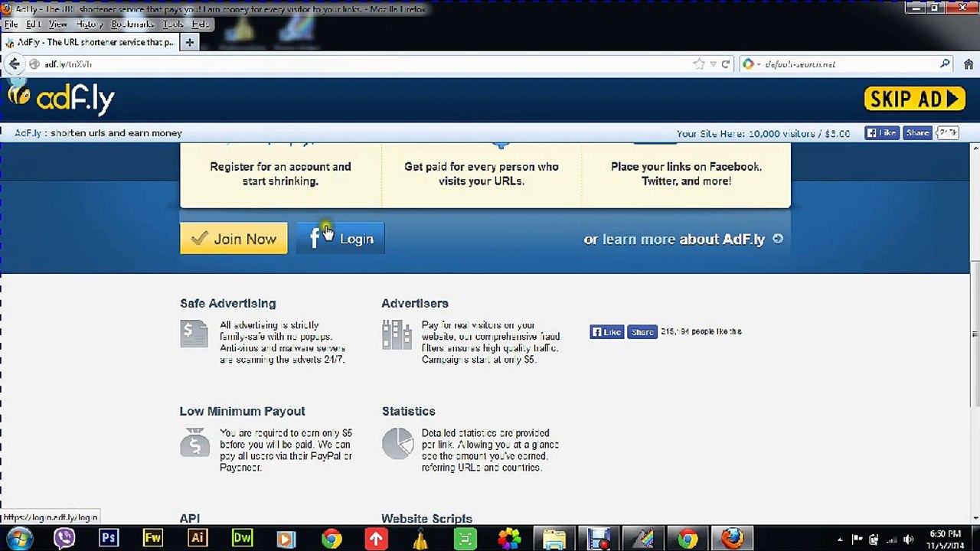
Task: Click the Register for an account text
Action: point(280,174)
